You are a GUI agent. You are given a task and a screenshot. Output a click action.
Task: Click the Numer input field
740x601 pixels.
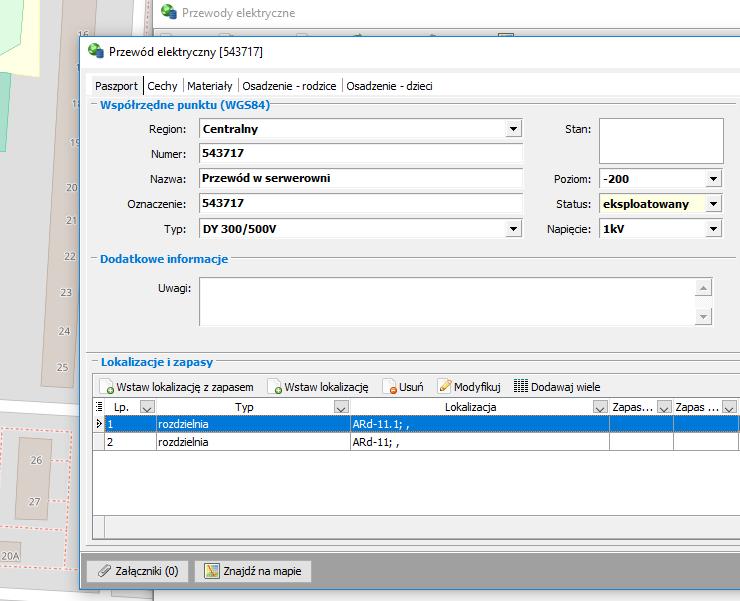(361, 153)
